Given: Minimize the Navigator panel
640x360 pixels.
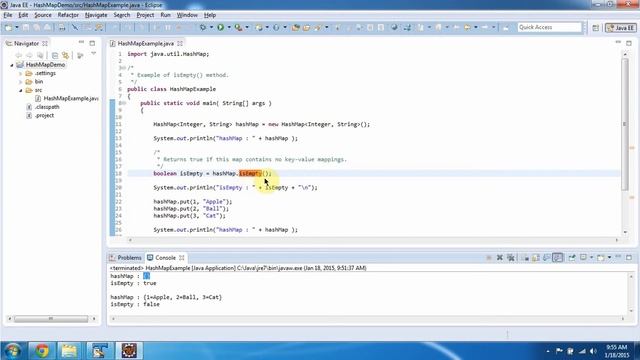Looking at the screenshot, I should point(81,42).
